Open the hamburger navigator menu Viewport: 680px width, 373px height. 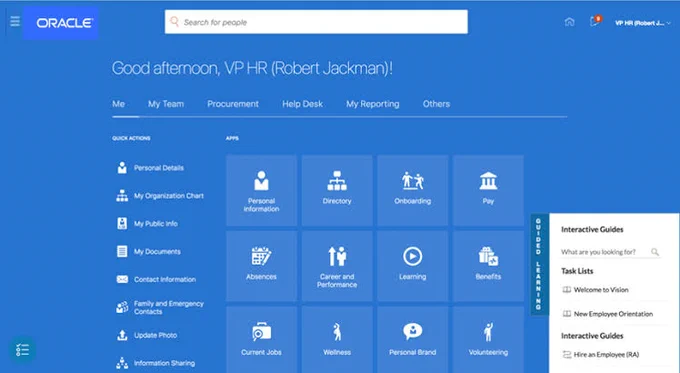(x=15, y=21)
